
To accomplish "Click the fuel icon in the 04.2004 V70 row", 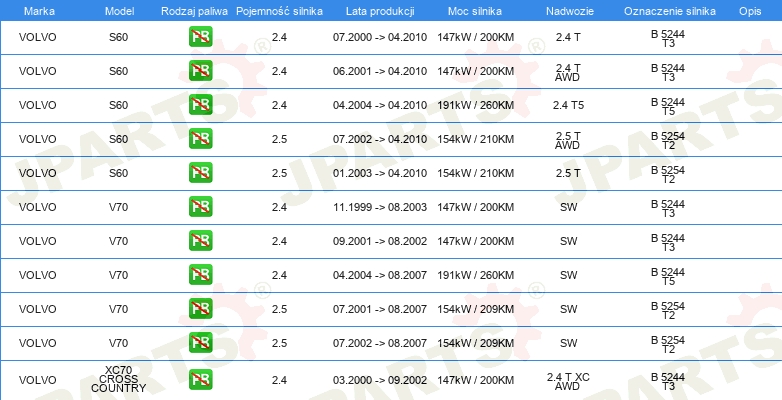I will pos(200,274).
